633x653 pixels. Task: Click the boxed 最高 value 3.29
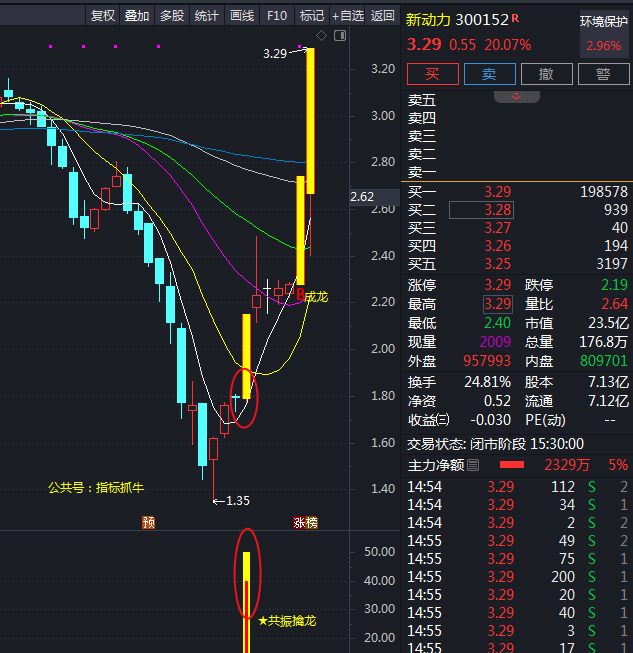pyautogui.click(x=498, y=304)
